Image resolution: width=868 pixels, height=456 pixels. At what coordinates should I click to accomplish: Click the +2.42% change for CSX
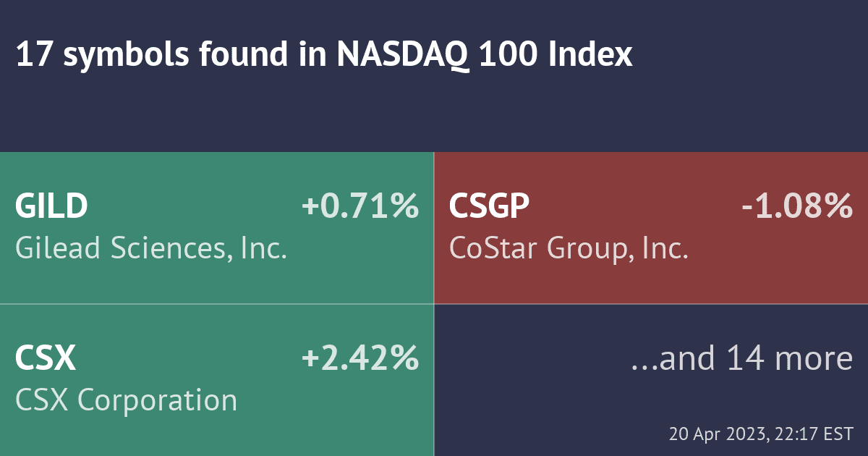click(360, 359)
